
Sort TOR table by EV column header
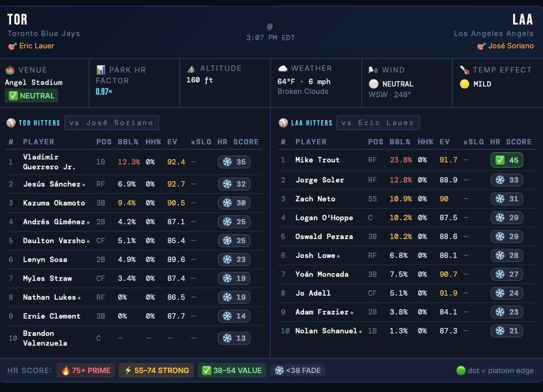pos(172,142)
